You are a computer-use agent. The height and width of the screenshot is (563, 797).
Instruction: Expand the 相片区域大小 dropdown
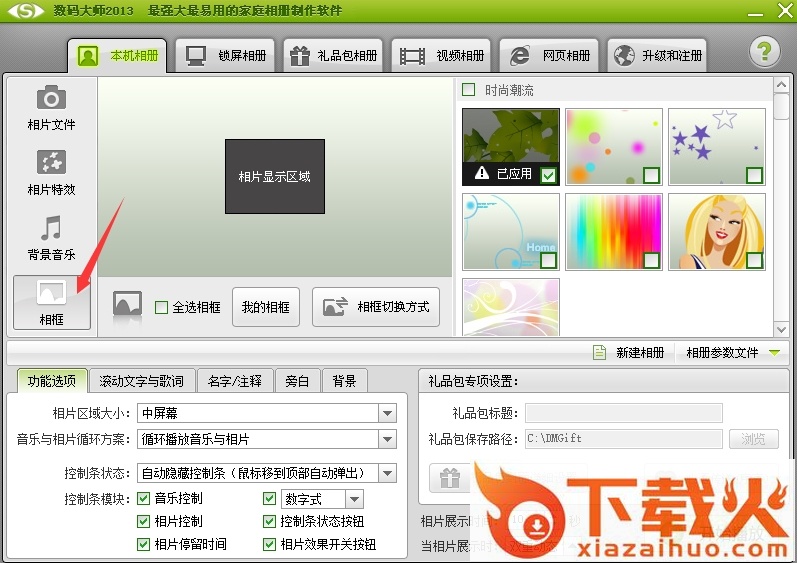click(387, 413)
